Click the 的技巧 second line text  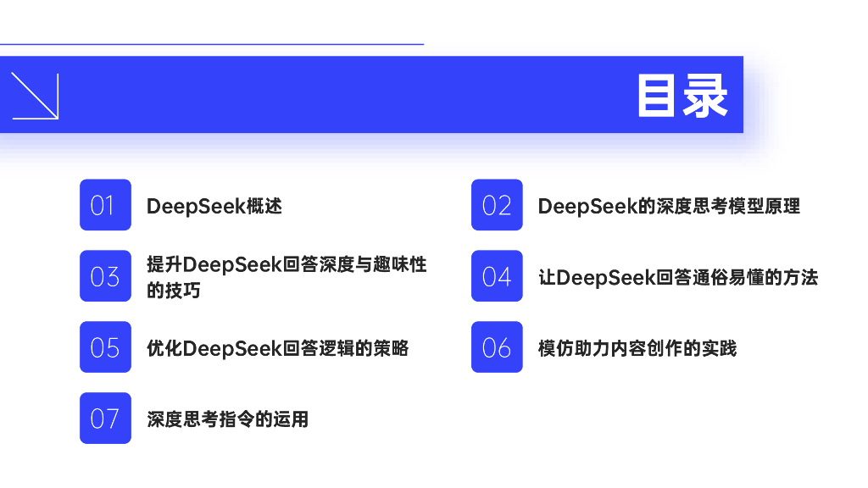[x=173, y=291]
